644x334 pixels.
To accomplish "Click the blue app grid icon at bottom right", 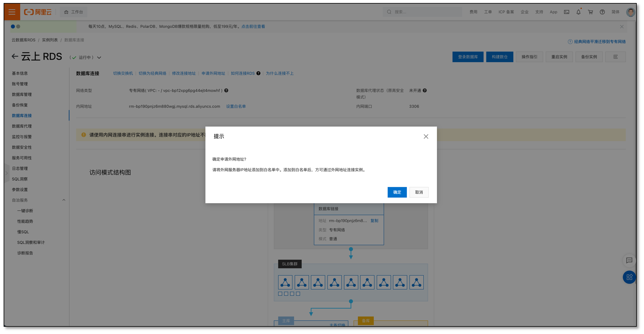I will tap(629, 277).
